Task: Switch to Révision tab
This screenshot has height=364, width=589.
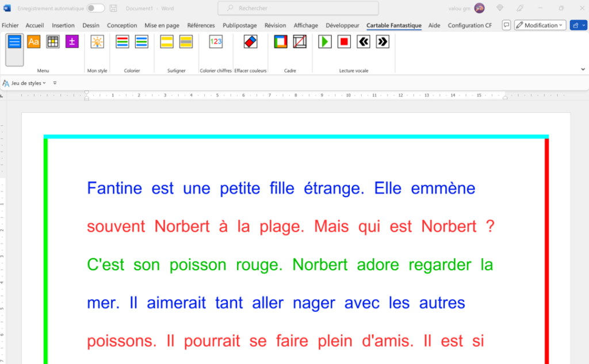Action: [275, 25]
